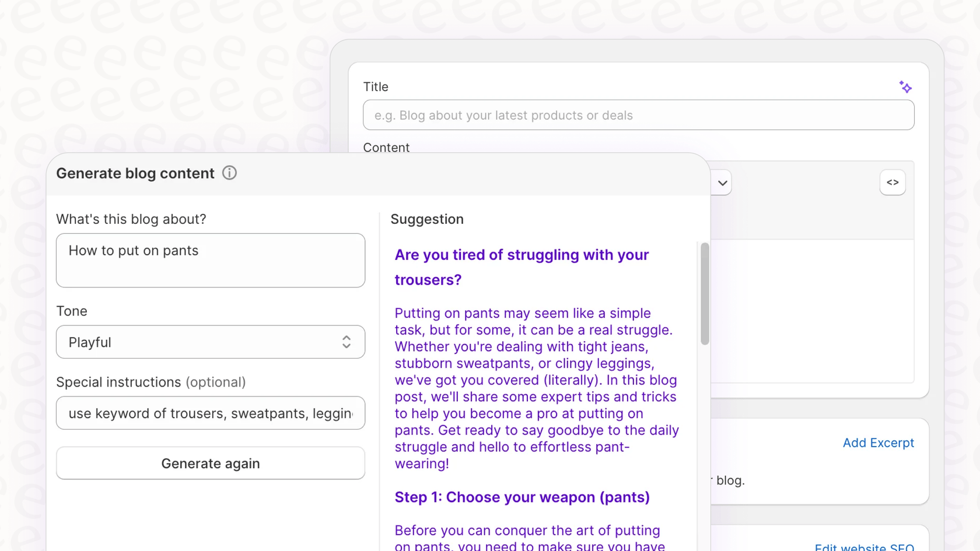The height and width of the screenshot is (551, 980).
Task: Click the Suggestion panel label
Action: tap(427, 219)
